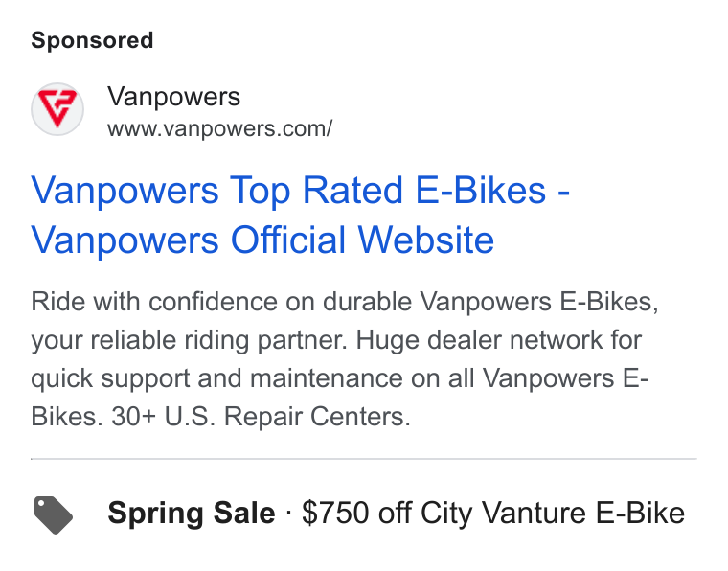This screenshot has height=571, width=728.
Task: Click the Sponsored label
Action: 92,40
